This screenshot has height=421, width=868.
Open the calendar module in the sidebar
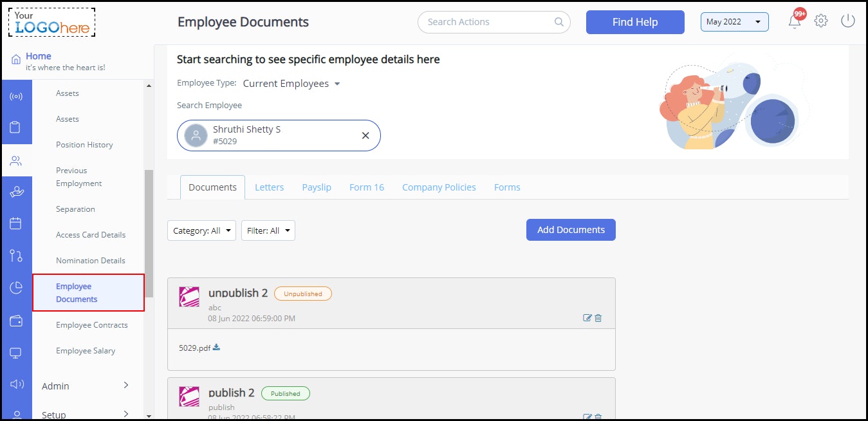click(x=17, y=223)
